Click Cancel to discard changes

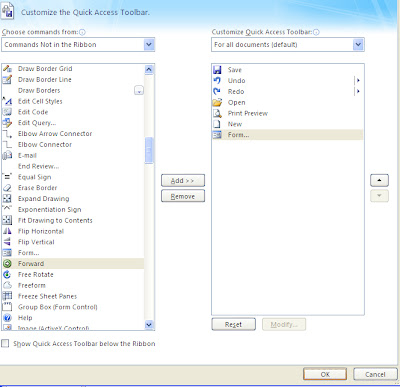(375, 374)
